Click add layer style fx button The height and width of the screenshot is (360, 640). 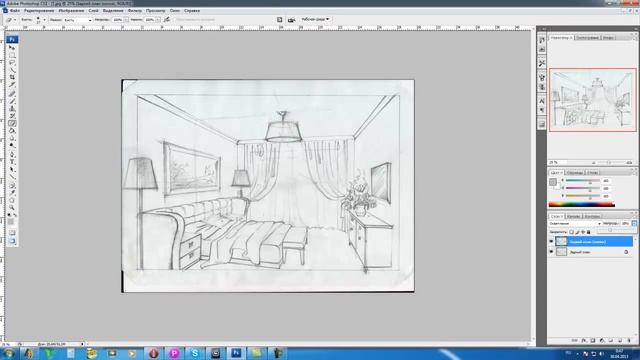[x=584, y=340]
